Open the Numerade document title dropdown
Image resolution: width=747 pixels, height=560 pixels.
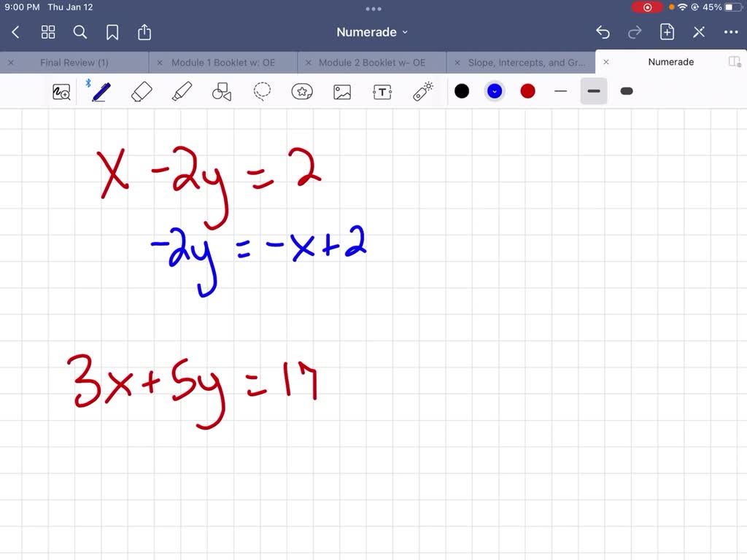pos(372,32)
